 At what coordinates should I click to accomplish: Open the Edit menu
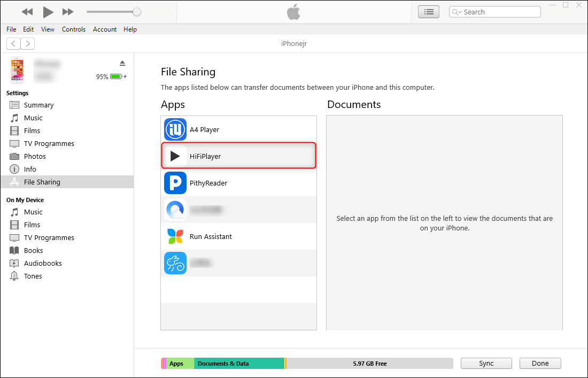click(x=28, y=29)
